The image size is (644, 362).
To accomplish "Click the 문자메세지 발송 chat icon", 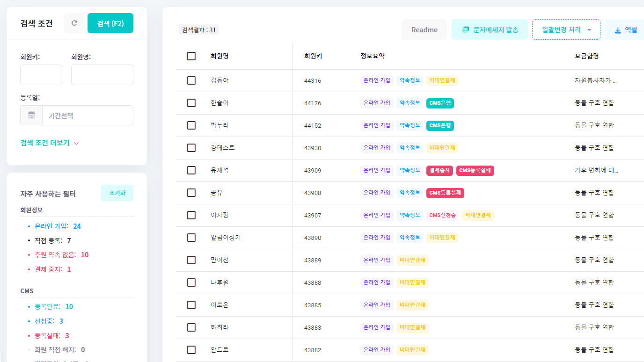I will pos(465,30).
